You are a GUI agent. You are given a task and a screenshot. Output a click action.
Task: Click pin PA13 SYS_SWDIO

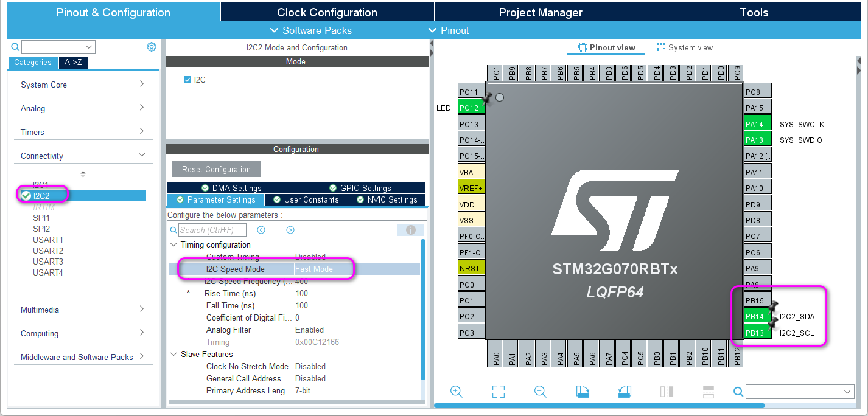tap(758, 140)
